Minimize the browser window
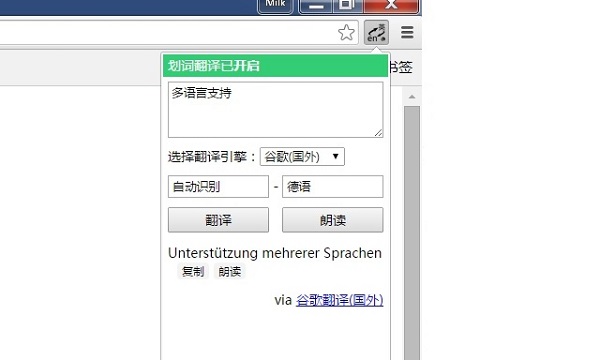The image size is (600, 360). 316,6
